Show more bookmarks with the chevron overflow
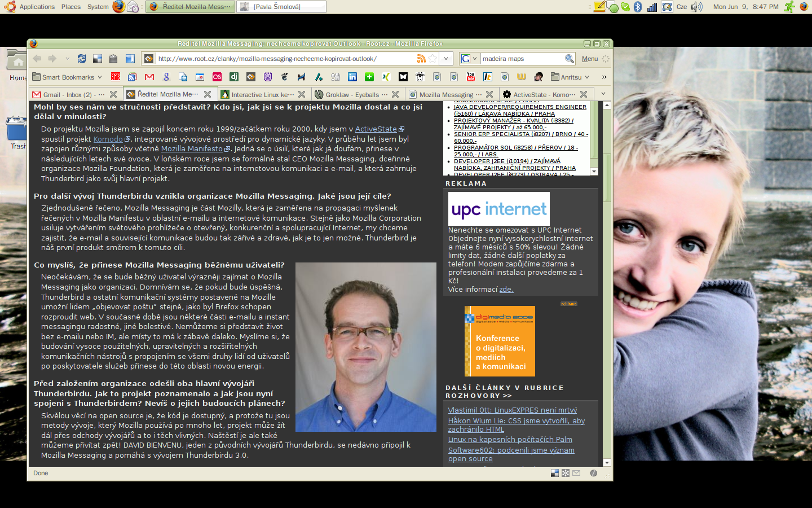 [x=604, y=77]
